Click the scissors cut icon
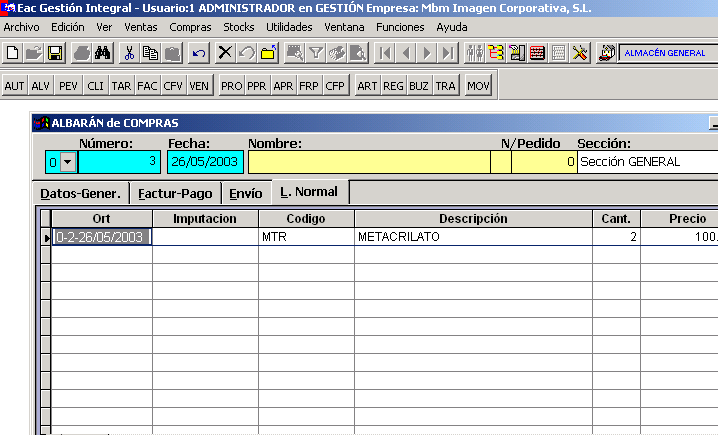 [129, 53]
